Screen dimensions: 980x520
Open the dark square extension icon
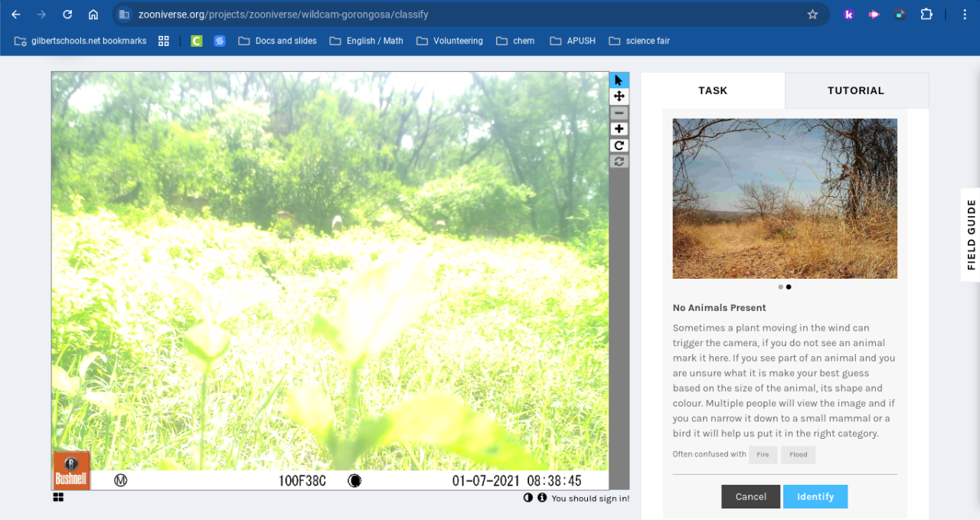[x=900, y=15]
